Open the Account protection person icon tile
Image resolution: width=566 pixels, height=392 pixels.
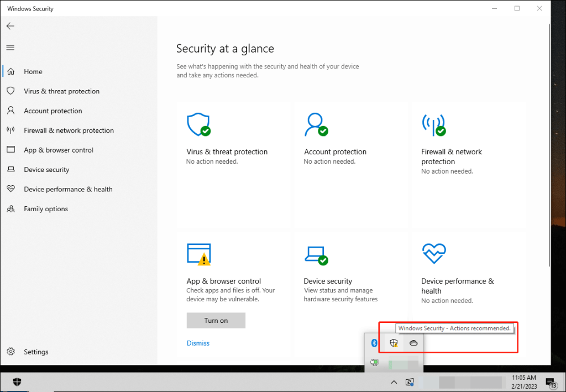pos(316,125)
